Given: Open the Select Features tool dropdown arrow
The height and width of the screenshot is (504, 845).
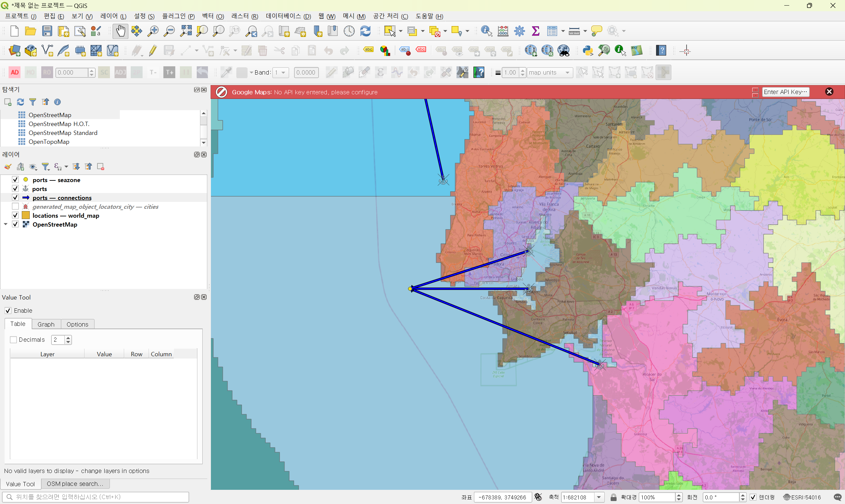Looking at the screenshot, I should click(x=401, y=31).
